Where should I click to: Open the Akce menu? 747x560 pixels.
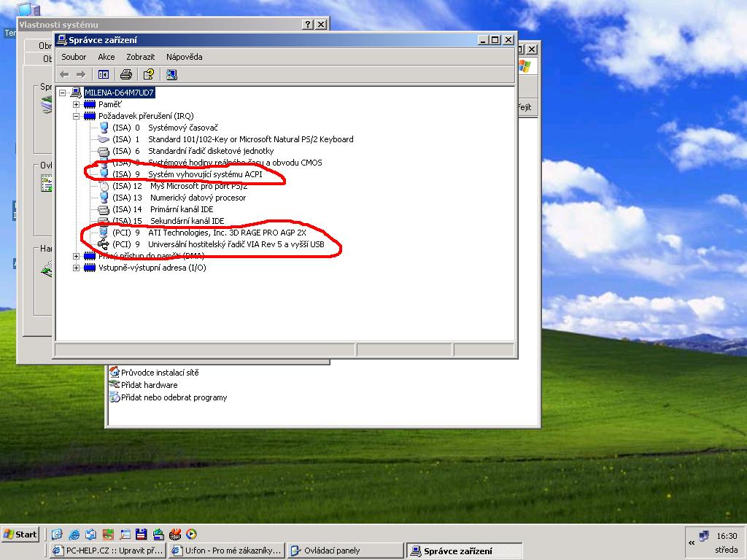[107, 57]
